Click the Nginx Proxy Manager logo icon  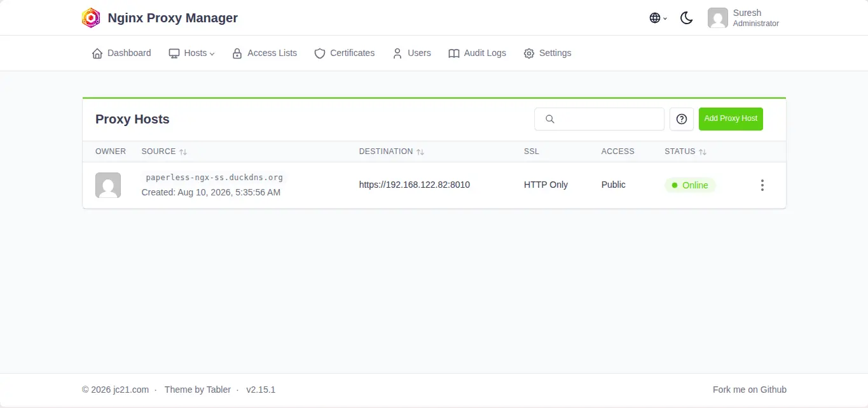(91, 18)
